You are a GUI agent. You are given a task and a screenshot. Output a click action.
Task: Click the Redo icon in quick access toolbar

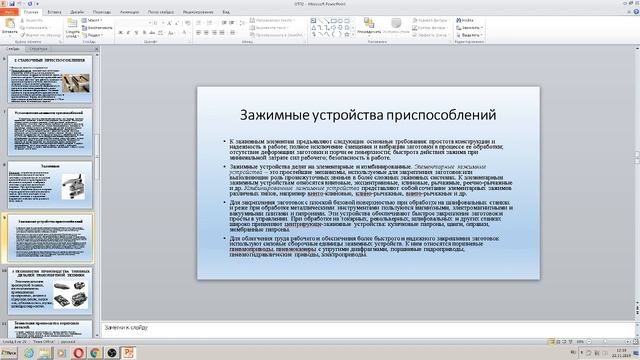click(x=30, y=4)
